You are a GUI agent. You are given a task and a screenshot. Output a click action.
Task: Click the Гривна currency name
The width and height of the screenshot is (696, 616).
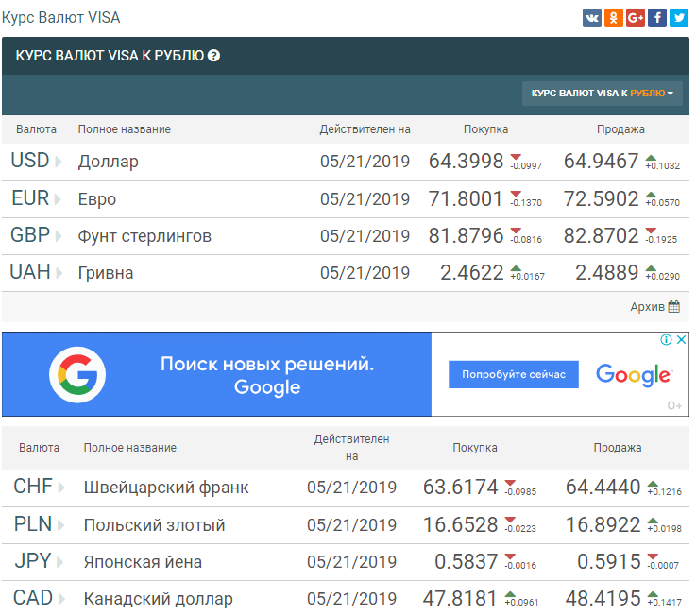(x=106, y=273)
